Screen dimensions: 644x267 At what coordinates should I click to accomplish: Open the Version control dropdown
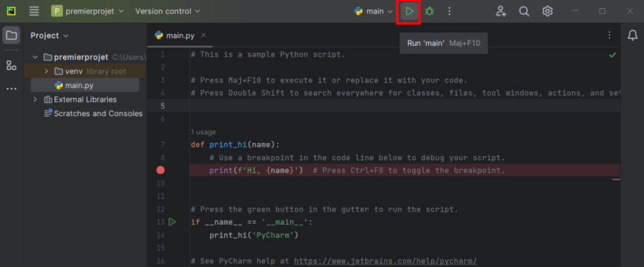click(x=167, y=11)
